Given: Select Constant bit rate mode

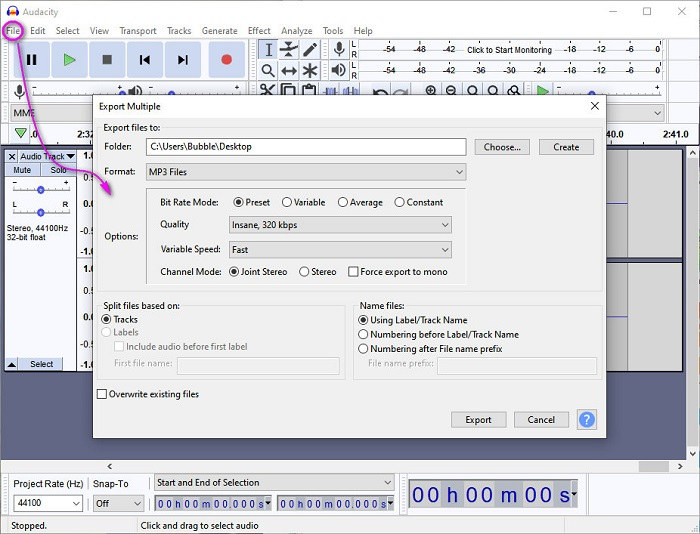Looking at the screenshot, I should [419, 202].
